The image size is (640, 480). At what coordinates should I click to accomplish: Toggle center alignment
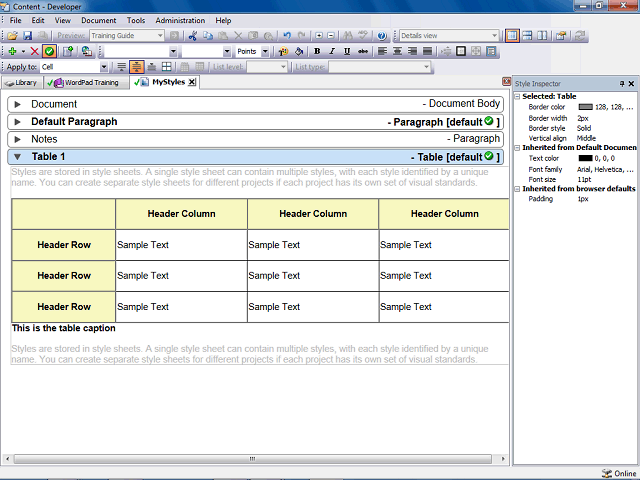click(x=397, y=51)
